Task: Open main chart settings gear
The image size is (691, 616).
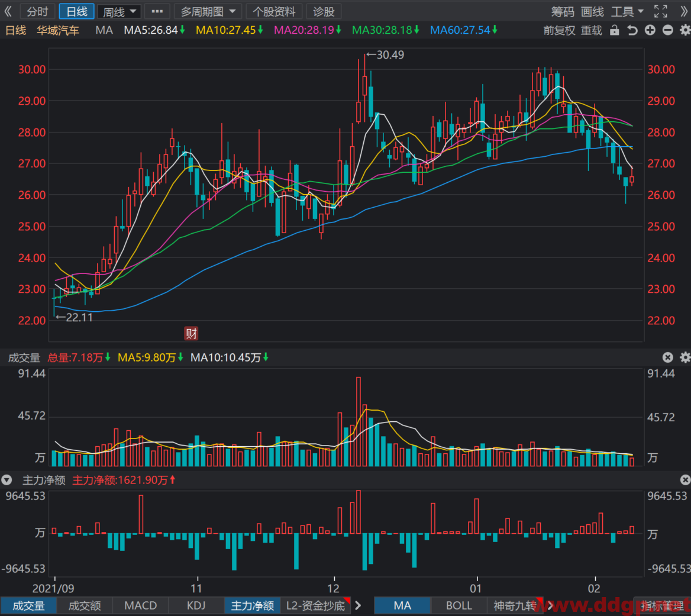Action: click(685, 30)
